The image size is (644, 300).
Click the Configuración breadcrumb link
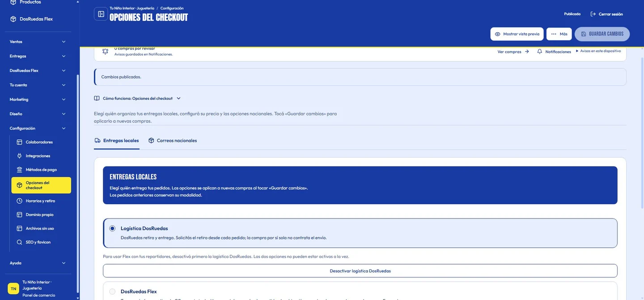click(x=172, y=8)
